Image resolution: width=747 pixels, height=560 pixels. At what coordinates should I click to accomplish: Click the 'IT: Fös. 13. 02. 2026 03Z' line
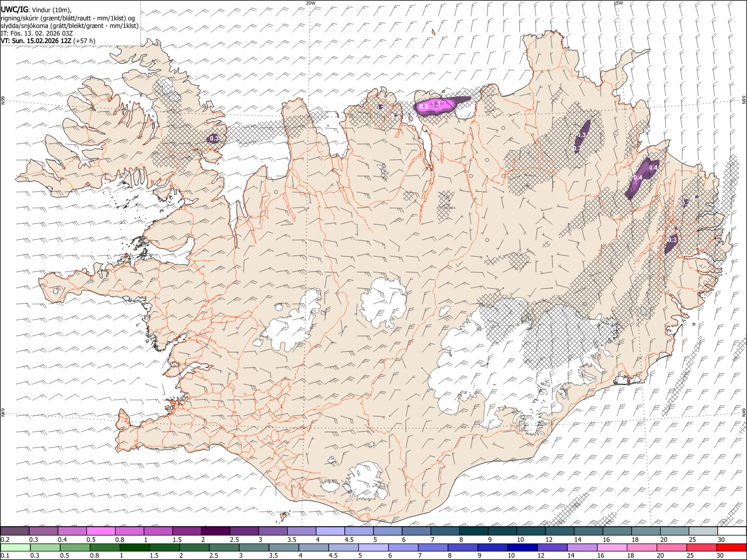point(37,33)
